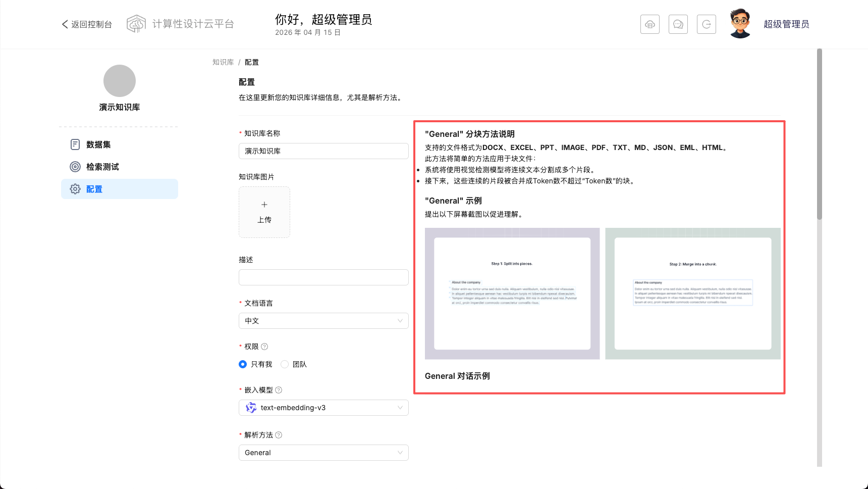Open the 文档语言 dropdown showing 中文
This screenshot has height=489, width=868.
click(323, 321)
